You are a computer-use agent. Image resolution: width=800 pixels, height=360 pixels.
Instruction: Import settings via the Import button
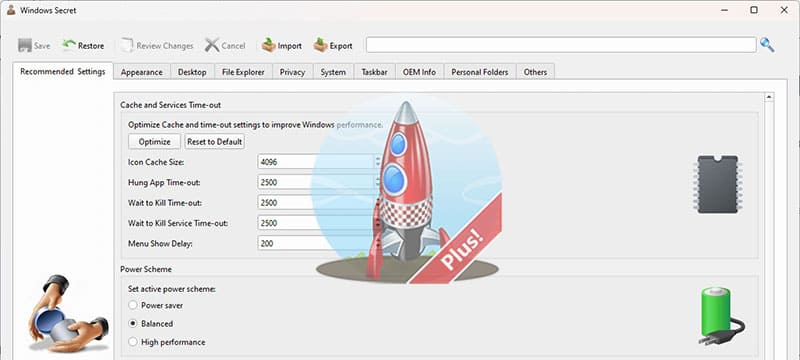click(x=282, y=45)
